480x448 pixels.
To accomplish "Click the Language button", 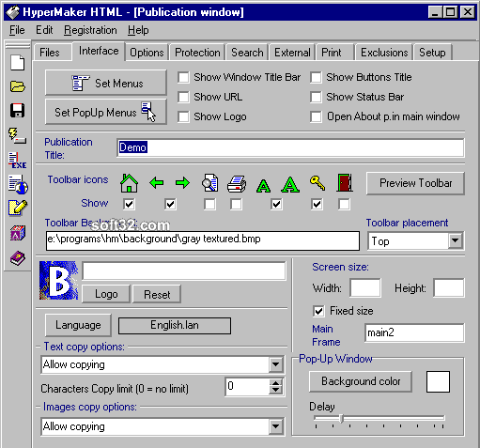I will point(78,325).
